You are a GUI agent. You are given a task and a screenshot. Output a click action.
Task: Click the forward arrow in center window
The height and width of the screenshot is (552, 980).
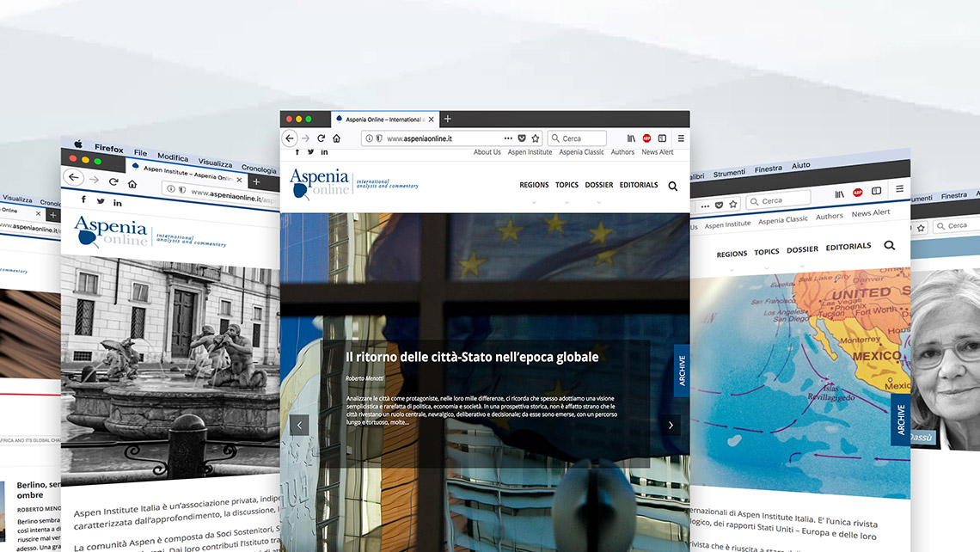point(306,138)
